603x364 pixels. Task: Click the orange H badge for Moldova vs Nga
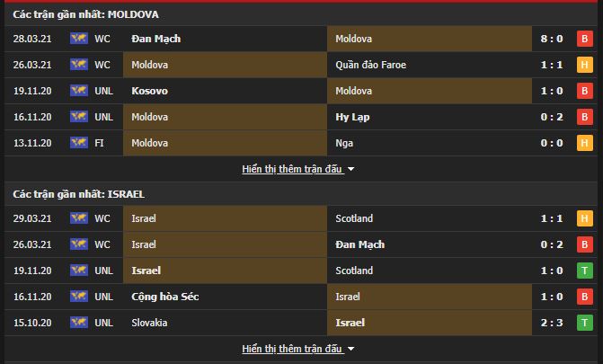point(583,142)
